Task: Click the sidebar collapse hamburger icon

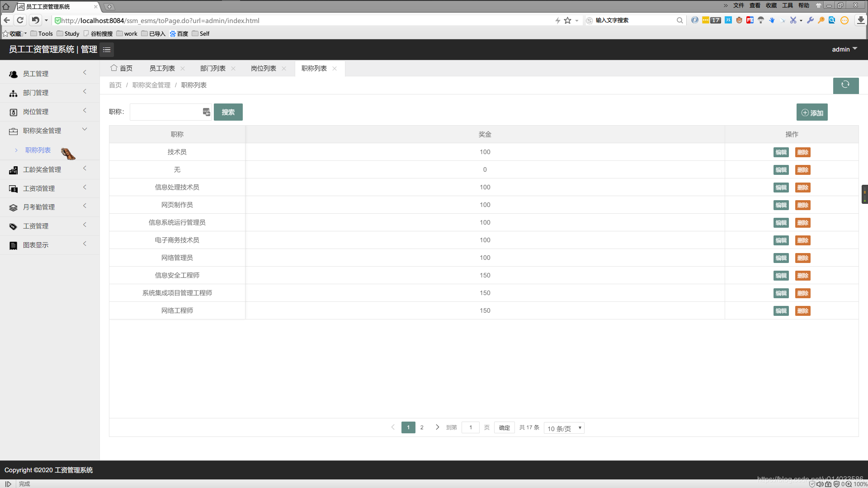Action: coord(107,50)
